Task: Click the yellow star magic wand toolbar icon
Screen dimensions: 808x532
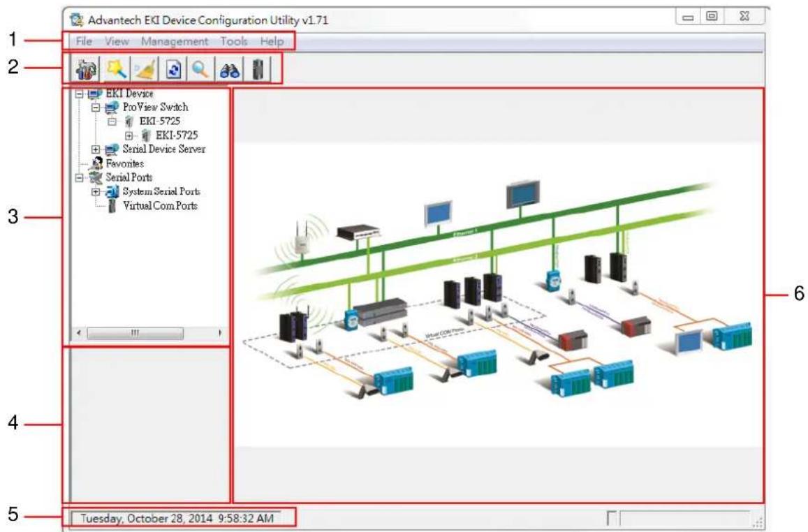Action: click(x=117, y=70)
